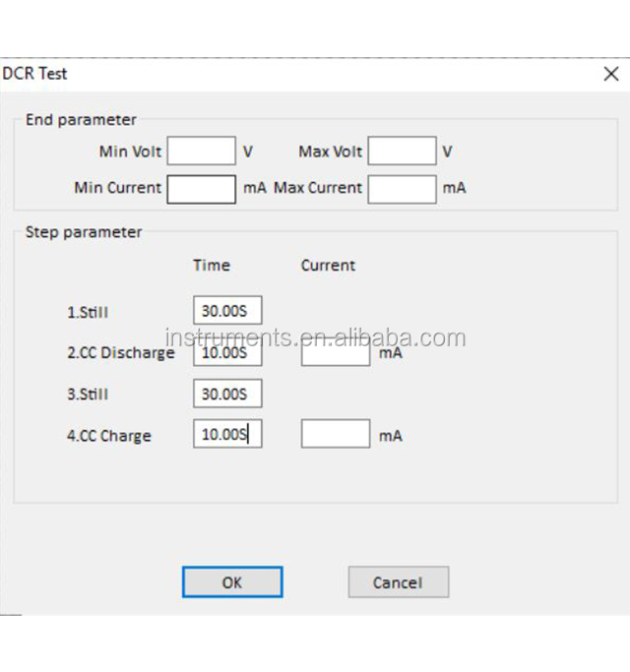Select the CC Charge current field
This screenshot has width=630, height=672.
pos(335,434)
